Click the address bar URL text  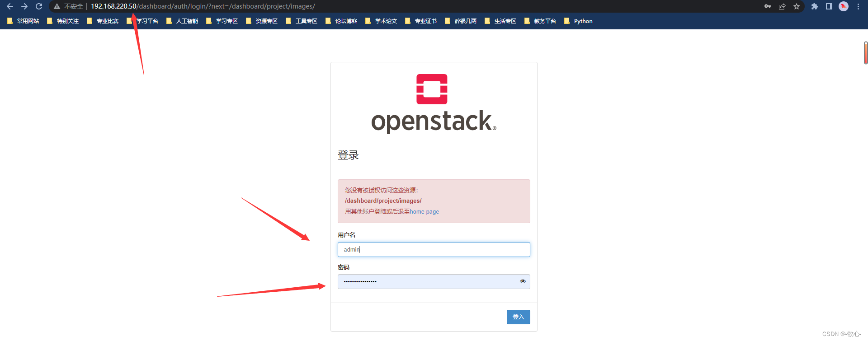(203, 6)
